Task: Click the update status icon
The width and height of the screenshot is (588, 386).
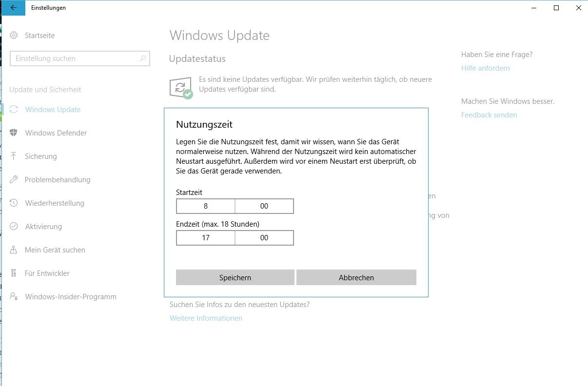Action: pos(181,88)
